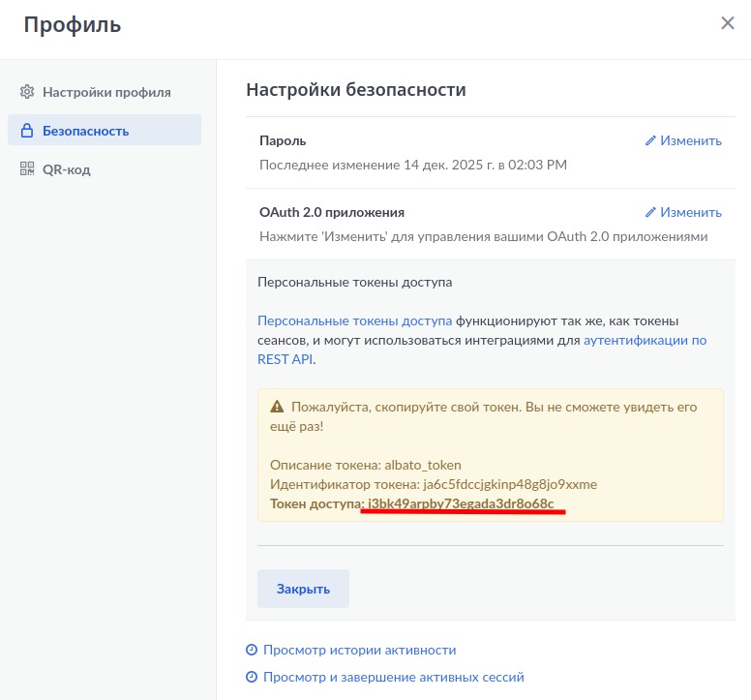
Task: Open Просмотр истории активности
Action: [359, 651]
